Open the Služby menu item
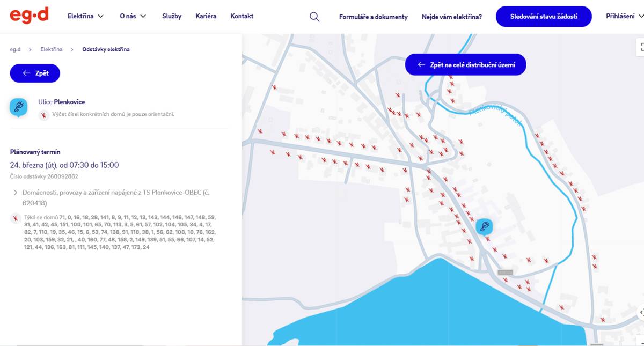 [x=172, y=16]
